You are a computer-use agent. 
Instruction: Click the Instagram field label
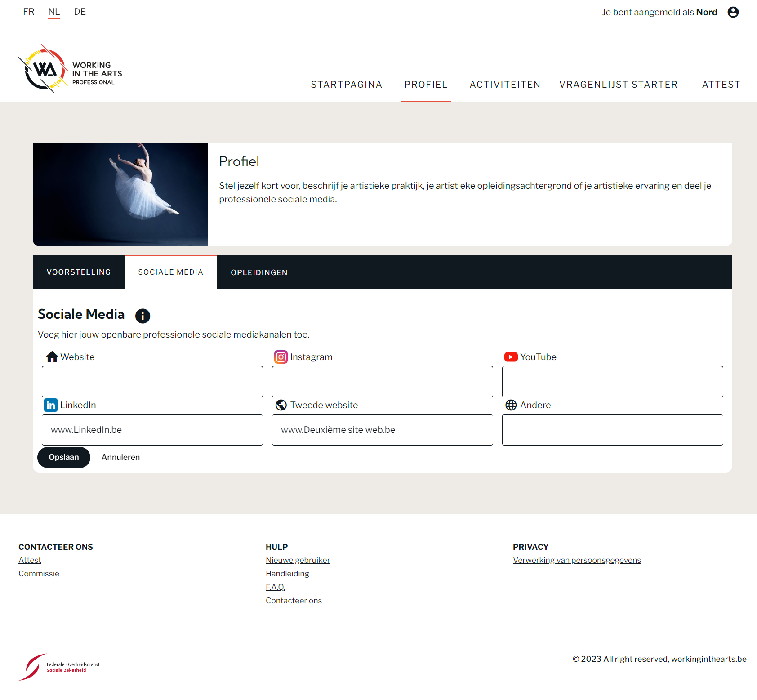[x=311, y=357]
